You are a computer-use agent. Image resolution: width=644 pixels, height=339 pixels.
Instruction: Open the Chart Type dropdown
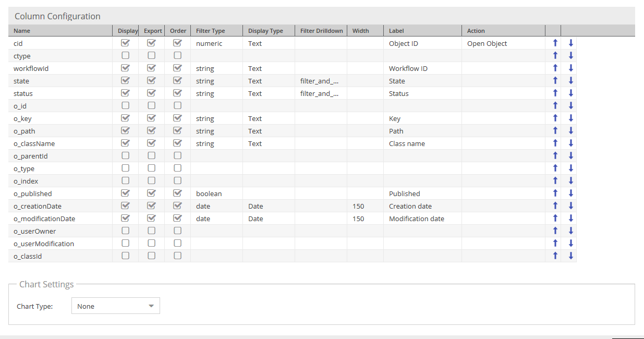click(x=115, y=306)
